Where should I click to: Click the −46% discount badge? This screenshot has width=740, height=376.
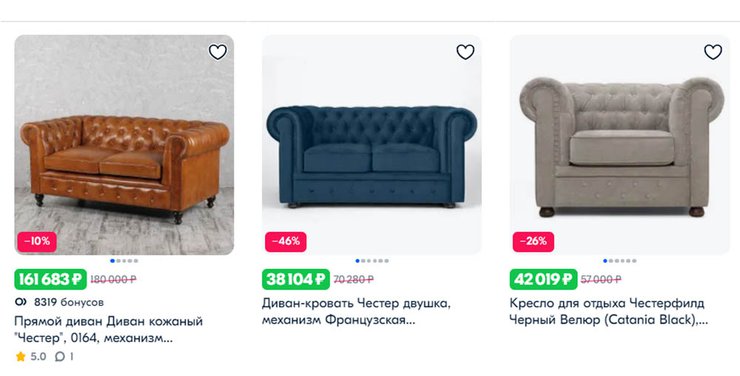coord(286,242)
